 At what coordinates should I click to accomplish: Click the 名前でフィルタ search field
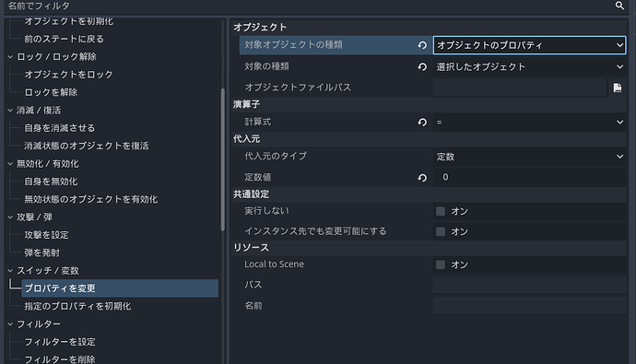[x=308, y=6]
